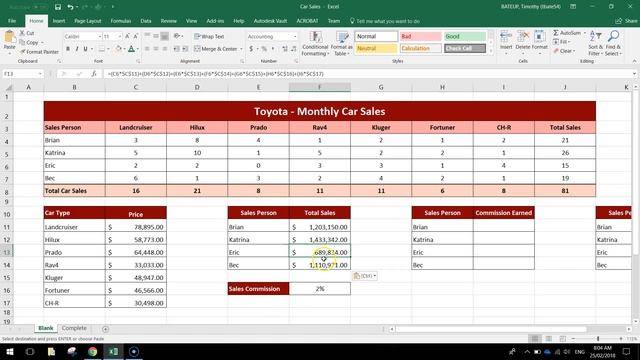Decrease font size with the small A icon
The width and height of the screenshot is (640, 360).
click(136, 36)
